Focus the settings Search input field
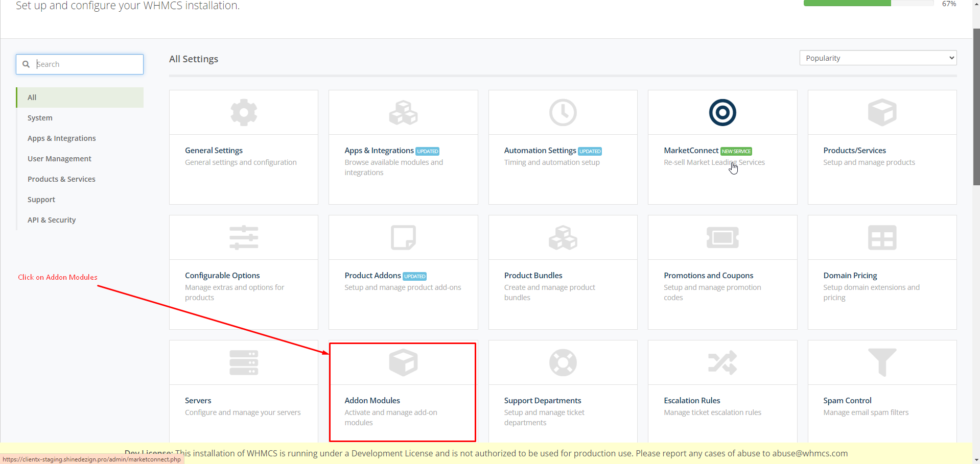Image resolution: width=980 pixels, height=464 pixels. point(87,64)
